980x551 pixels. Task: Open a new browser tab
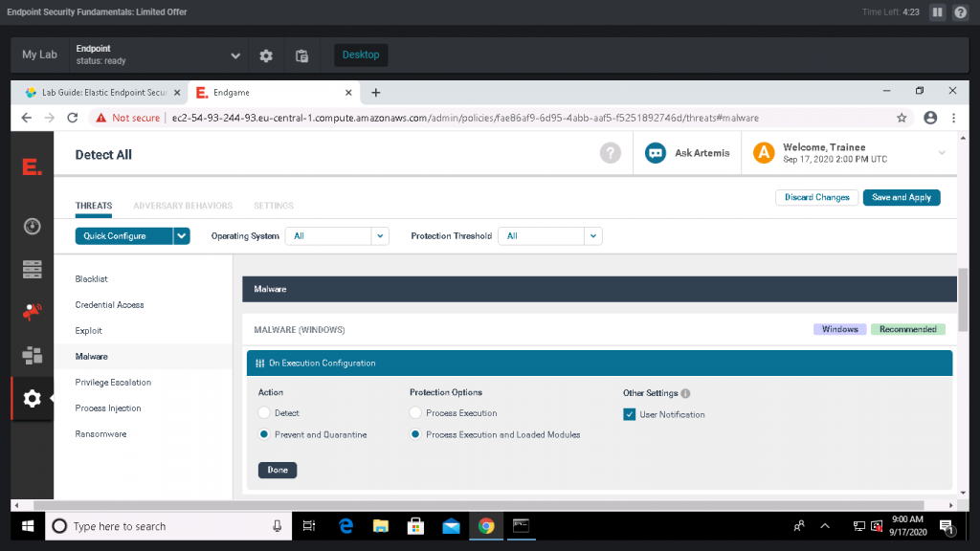point(375,93)
